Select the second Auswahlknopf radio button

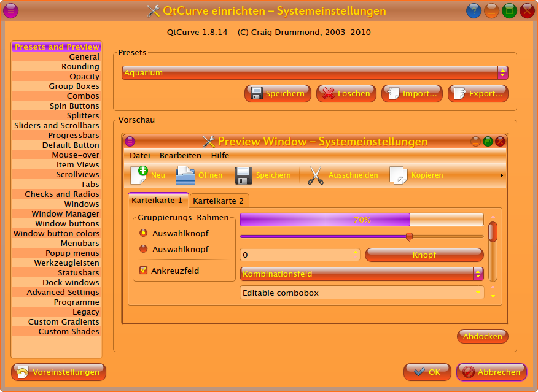coord(144,249)
